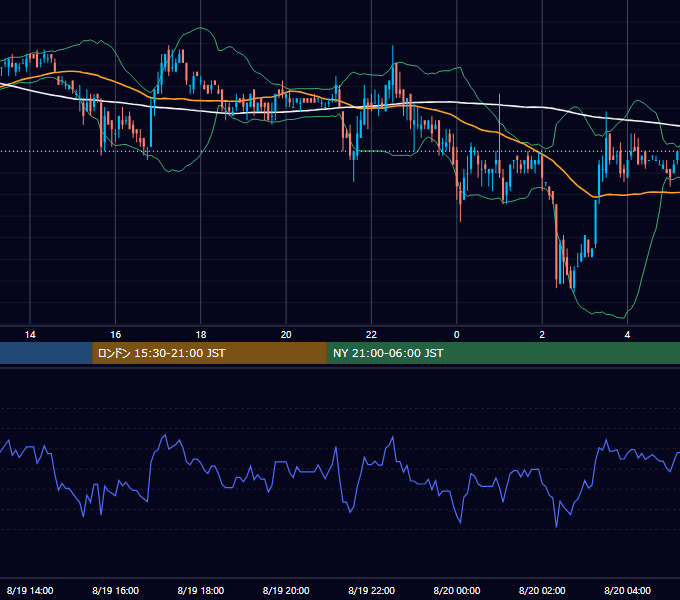The image size is (680, 600).
Task: Click the 8/19 22:00 date label
Action: (371, 590)
